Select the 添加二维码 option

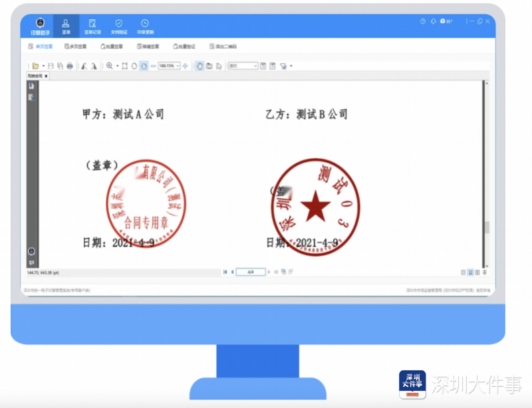coord(223,47)
